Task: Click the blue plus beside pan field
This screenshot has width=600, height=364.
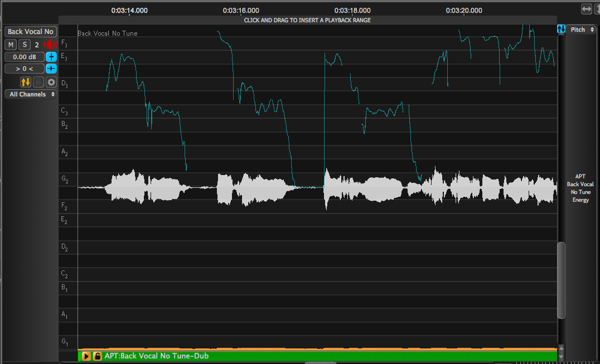Action: click(x=51, y=69)
